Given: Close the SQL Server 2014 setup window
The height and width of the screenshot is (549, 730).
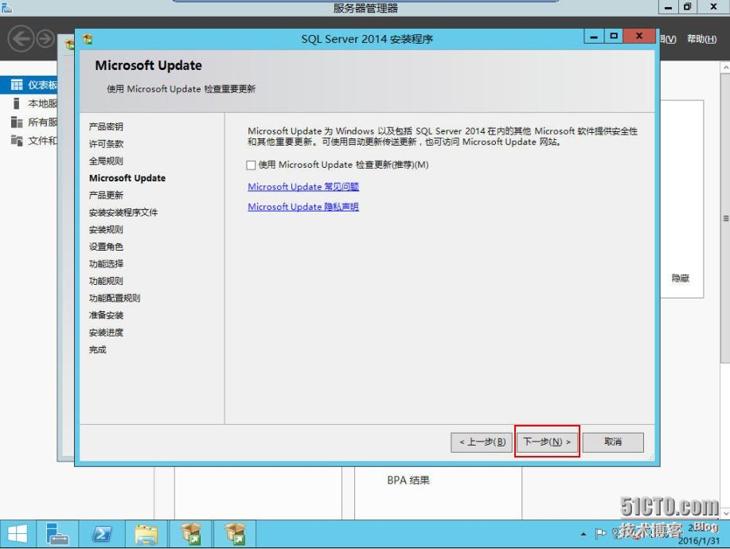Looking at the screenshot, I should [639, 36].
